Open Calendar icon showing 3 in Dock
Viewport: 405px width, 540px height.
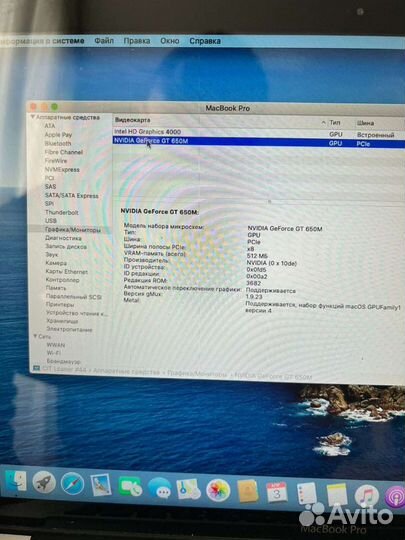point(277,493)
